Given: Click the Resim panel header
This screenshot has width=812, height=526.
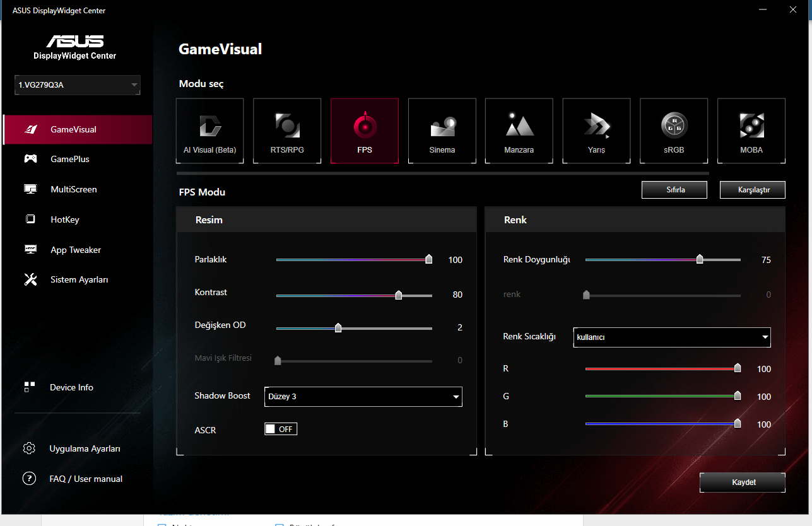Looking at the screenshot, I should point(326,220).
